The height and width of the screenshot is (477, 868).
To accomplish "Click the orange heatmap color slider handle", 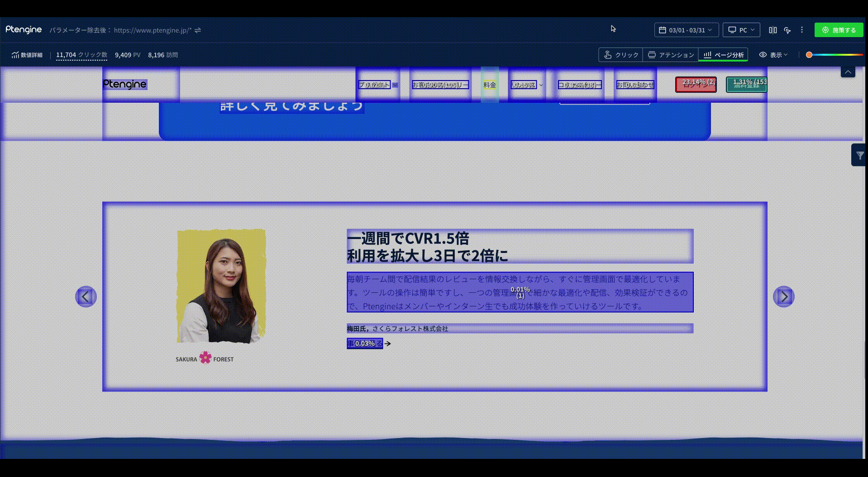I will (809, 55).
